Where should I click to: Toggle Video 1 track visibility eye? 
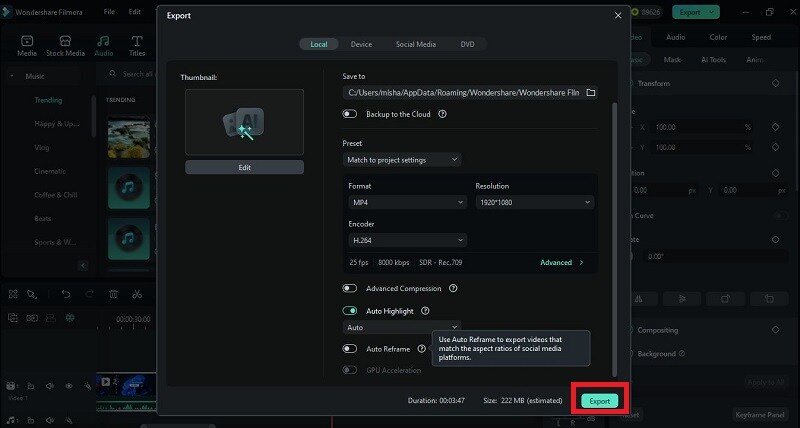coord(68,386)
